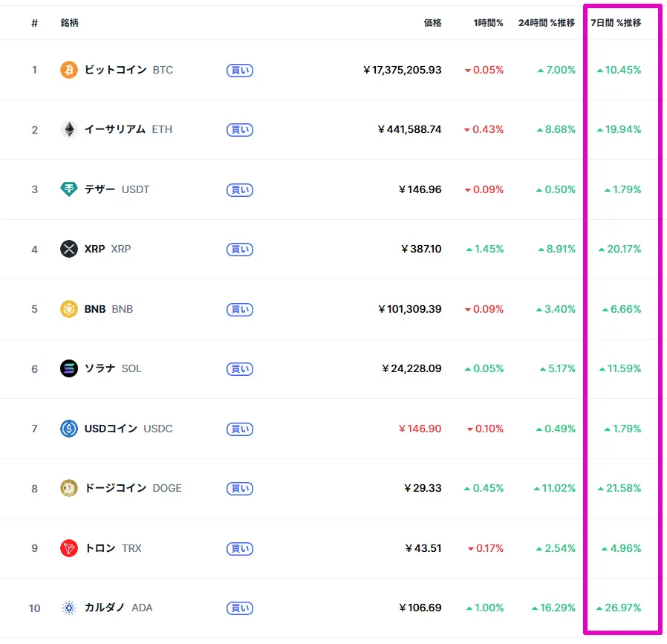Open the カルダノ ADA name link
This screenshot has width=667, height=644.
118,608
